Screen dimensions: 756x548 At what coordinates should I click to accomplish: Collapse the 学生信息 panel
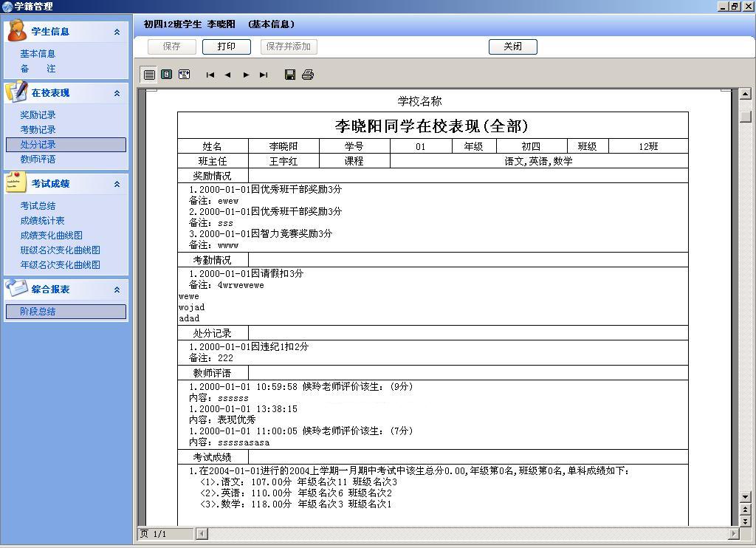coord(117,32)
